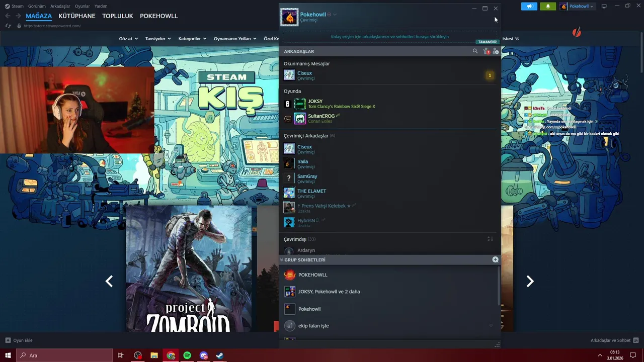Open the Oyunlar menu
Screen dimensions: 644x362
82,6
